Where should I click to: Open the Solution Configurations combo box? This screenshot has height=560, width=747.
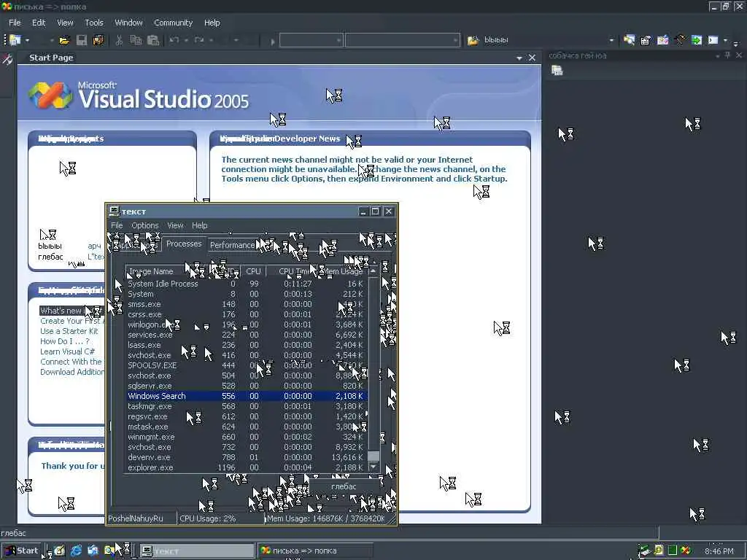311,41
